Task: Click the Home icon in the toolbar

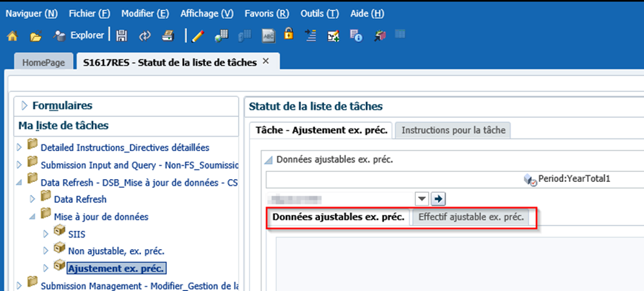Action: pos(12,35)
